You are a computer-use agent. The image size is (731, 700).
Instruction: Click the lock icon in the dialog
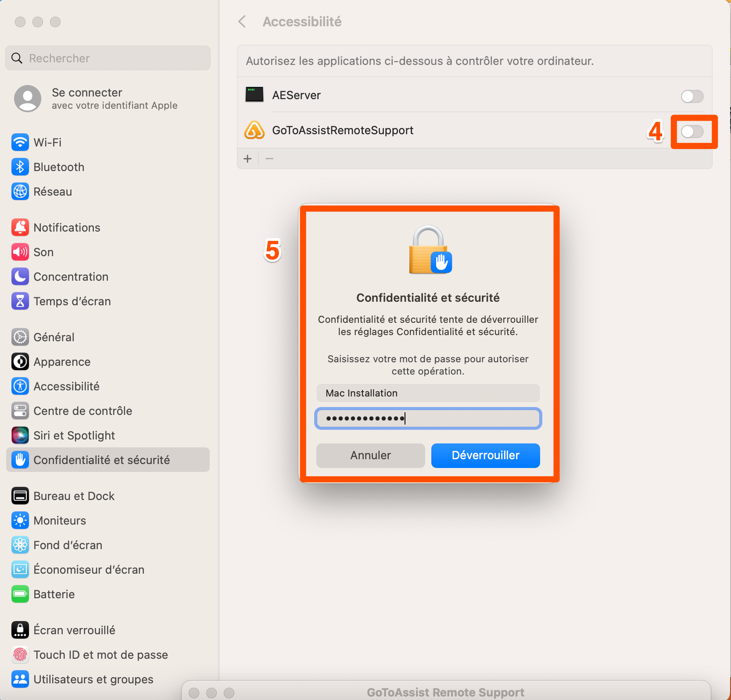click(x=430, y=250)
